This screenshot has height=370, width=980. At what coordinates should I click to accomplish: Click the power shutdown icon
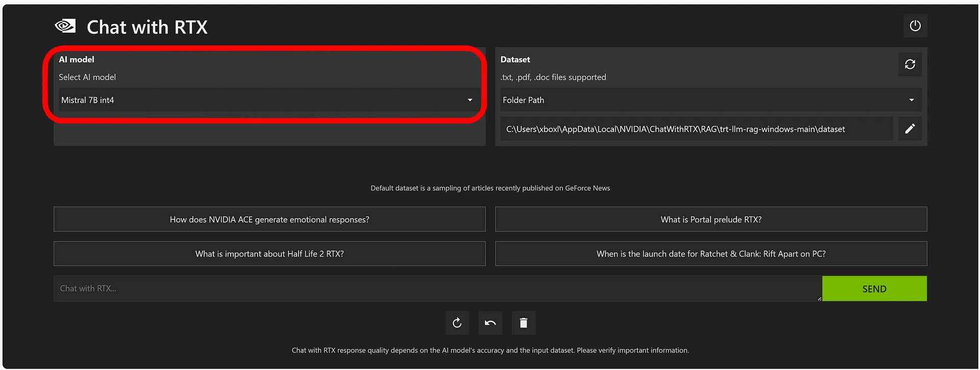(x=915, y=26)
